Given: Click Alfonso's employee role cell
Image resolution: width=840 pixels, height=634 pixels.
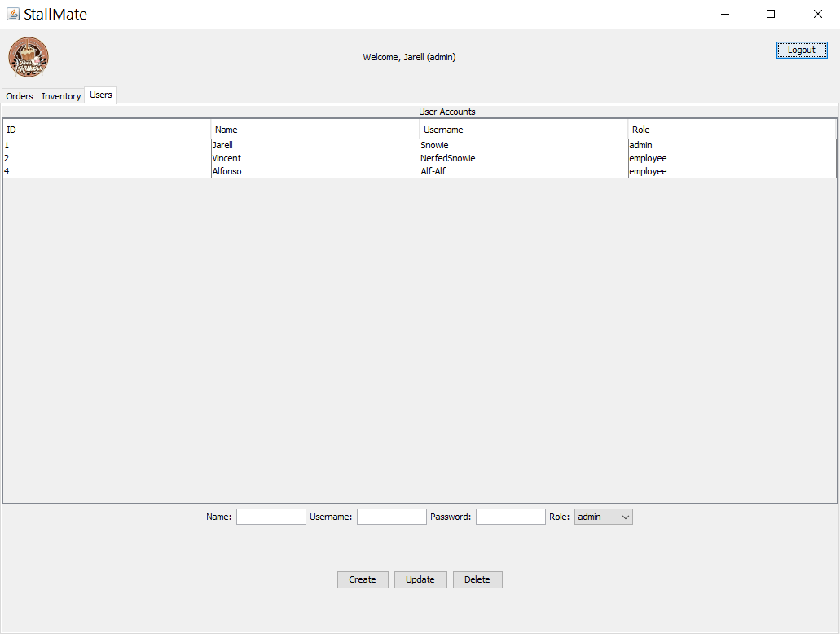Looking at the screenshot, I should (732, 171).
